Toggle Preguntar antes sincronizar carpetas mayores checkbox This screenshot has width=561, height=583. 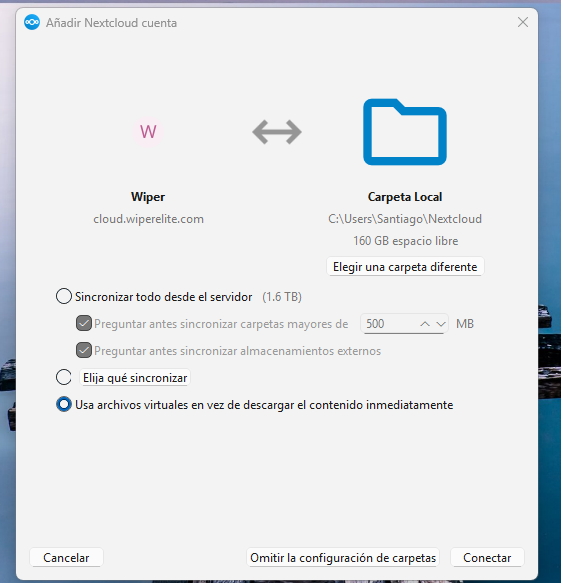84,323
